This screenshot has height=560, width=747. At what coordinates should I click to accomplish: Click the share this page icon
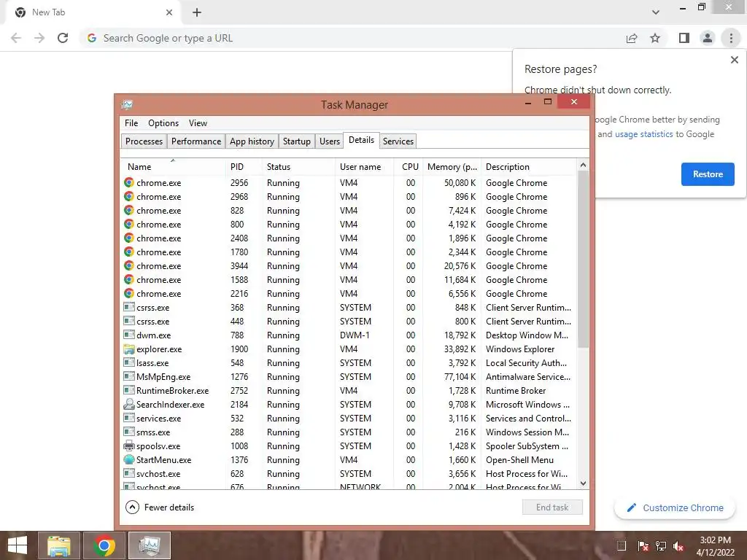pyautogui.click(x=632, y=38)
